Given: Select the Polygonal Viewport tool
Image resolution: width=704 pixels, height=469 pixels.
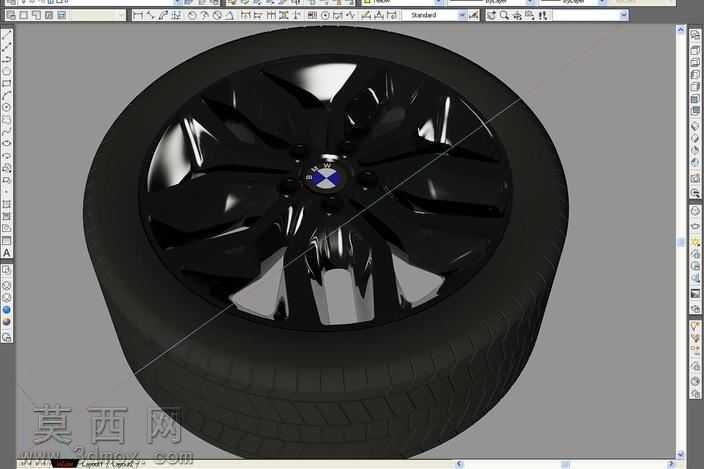Looking at the screenshot, I should 36,16.
